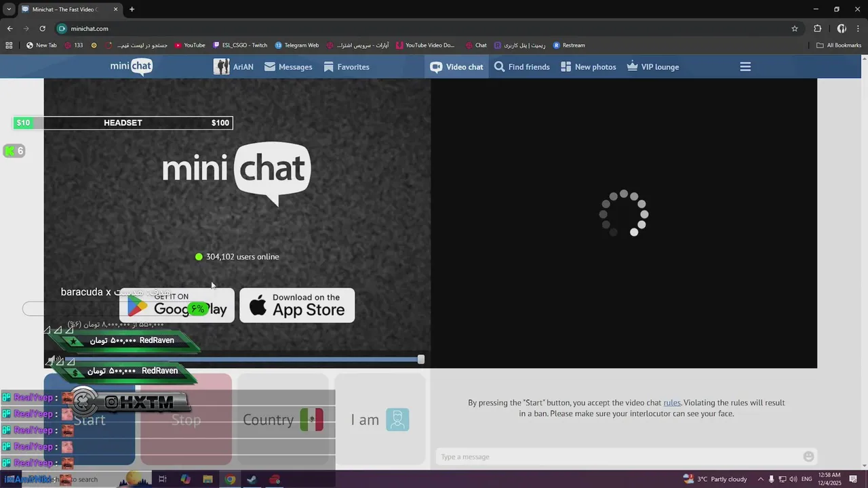Open Chrome from the taskbar
The width and height of the screenshot is (868, 488).
pyautogui.click(x=230, y=479)
